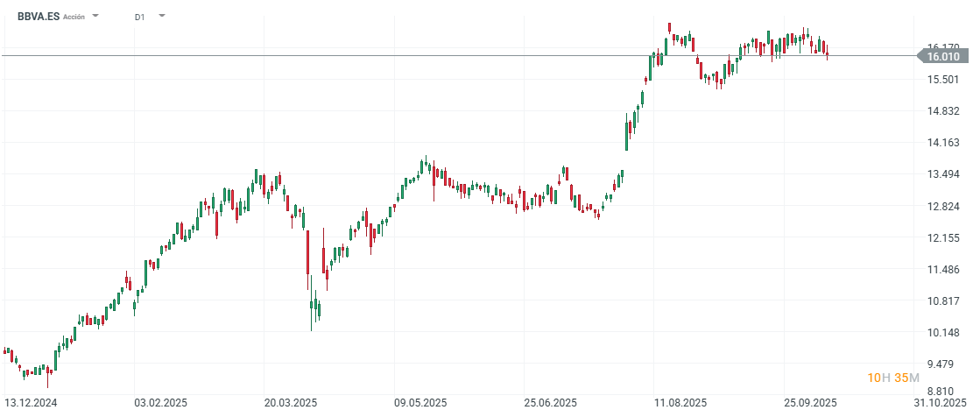The image size is (980, 417).
Task: Select the 11.08.2025 date marker
Action: (680, 403)
